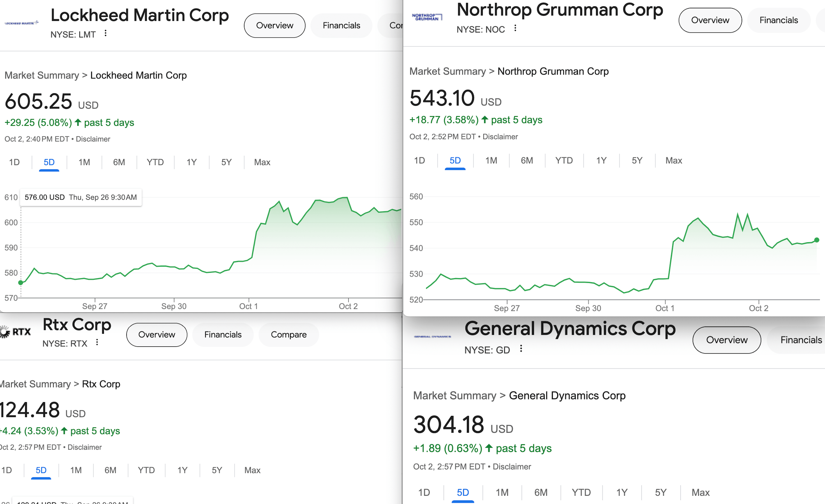Select Max range on the Northrop Grumman chart
This screenshot has width=825, height=504.
coord(673,161)
